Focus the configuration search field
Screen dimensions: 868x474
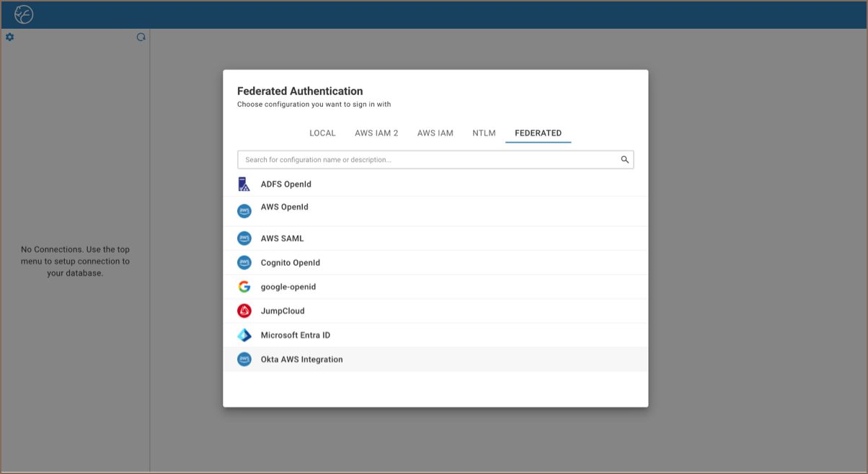tap(429, 160)
